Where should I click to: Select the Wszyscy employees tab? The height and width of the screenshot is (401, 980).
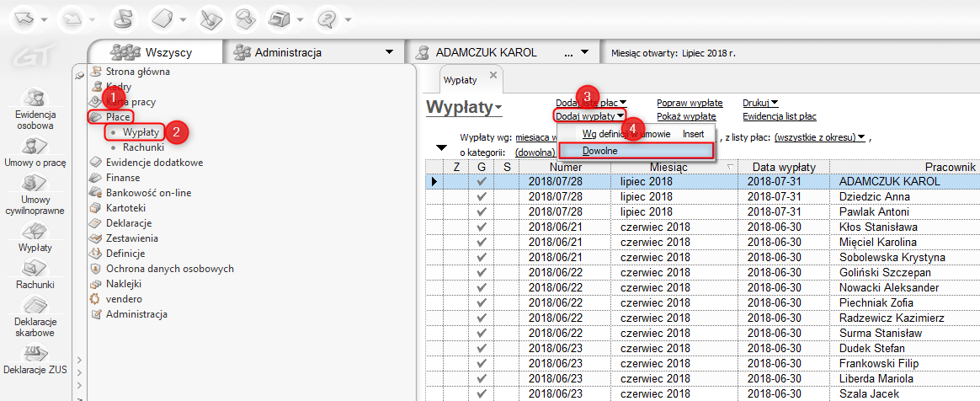coord(156,52)
